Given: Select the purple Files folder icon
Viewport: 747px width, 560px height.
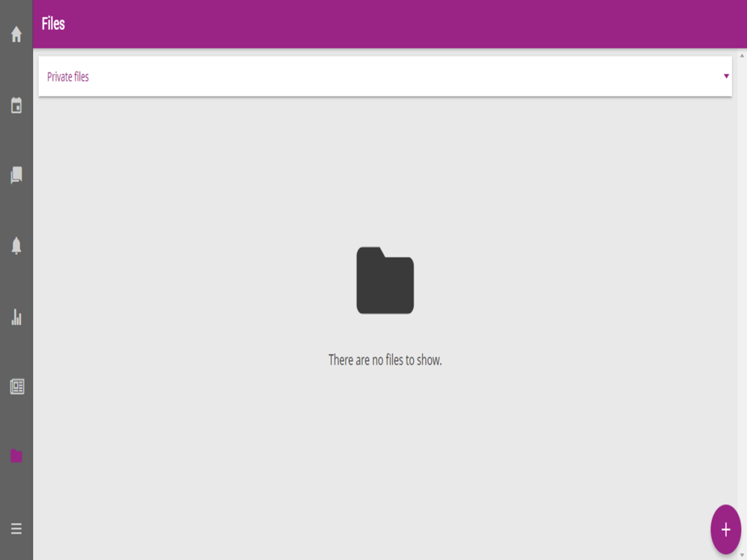Looking at the screenshot, I should 16,455.
